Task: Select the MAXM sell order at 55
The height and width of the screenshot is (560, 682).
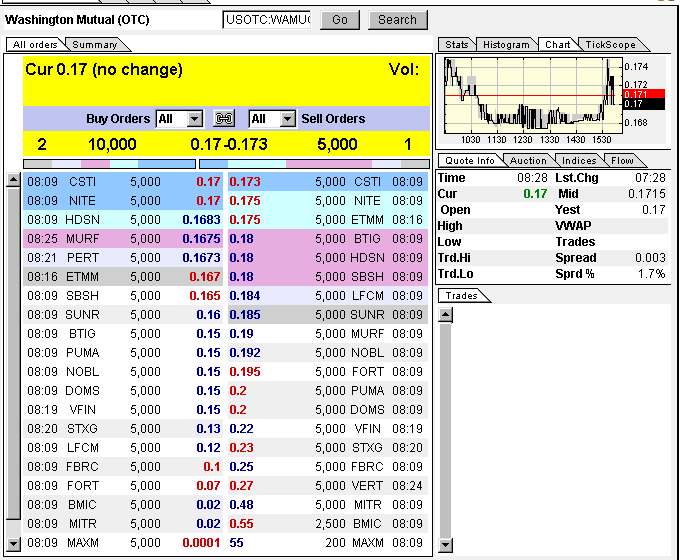Action: tap(328, 543)
